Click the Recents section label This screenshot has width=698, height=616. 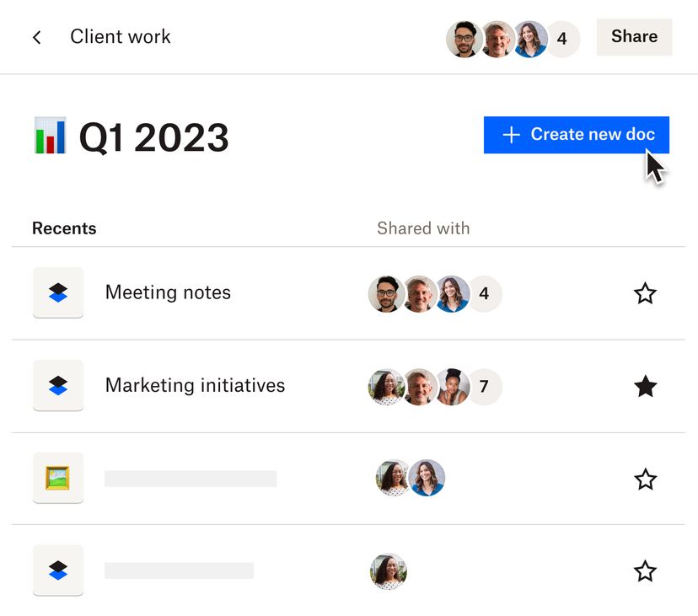(x=64, y=228)
